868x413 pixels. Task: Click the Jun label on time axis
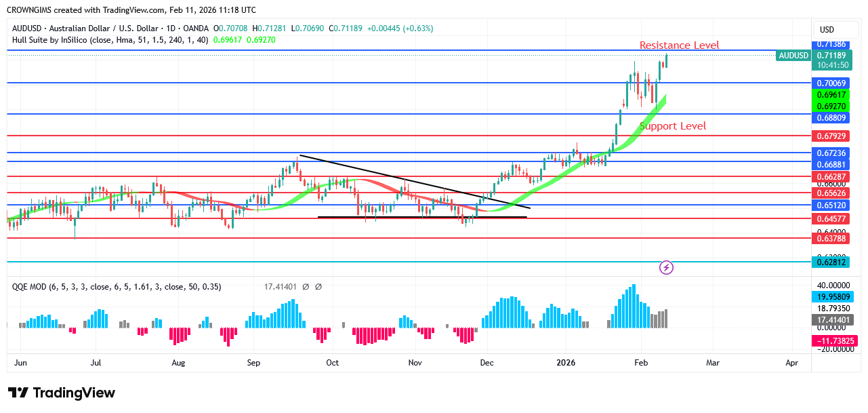pos(20,363)
